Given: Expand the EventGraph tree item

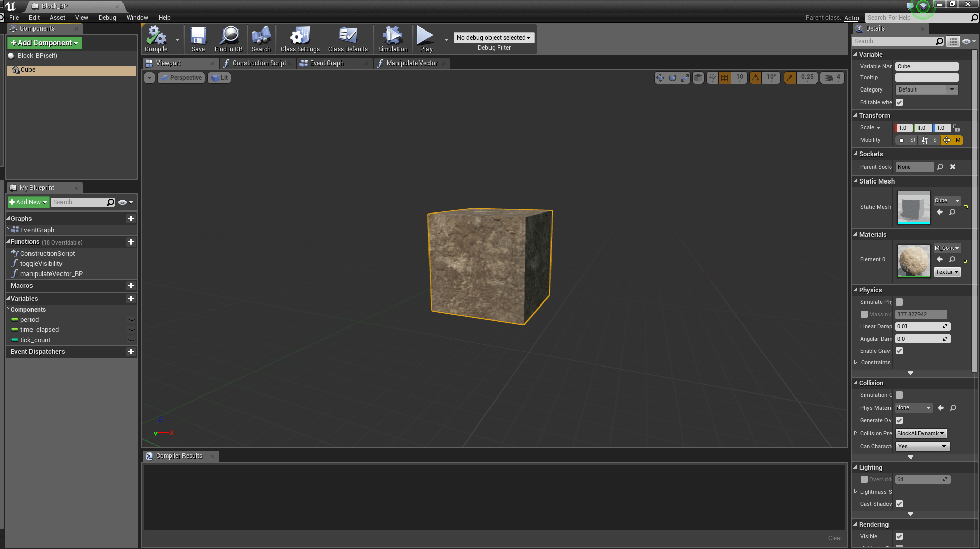Looking at the screenshot, I should 7,230.
